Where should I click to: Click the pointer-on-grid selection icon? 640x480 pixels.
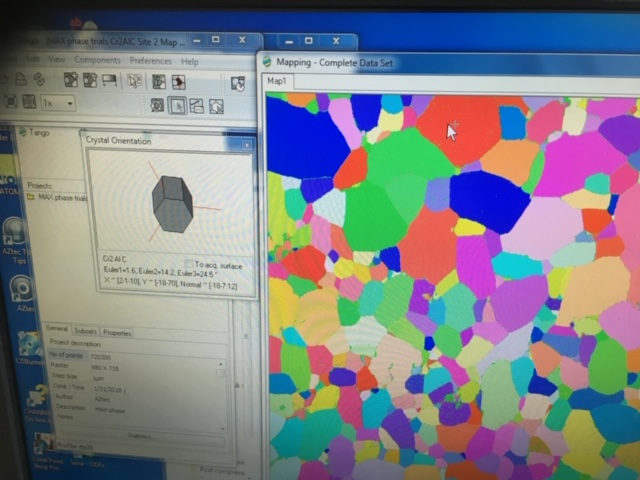134,81
